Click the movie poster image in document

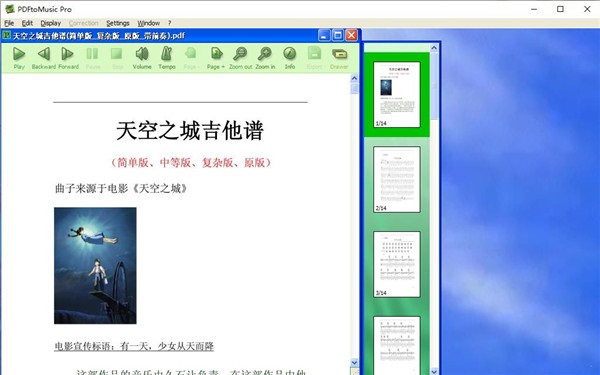pos(95,266)
